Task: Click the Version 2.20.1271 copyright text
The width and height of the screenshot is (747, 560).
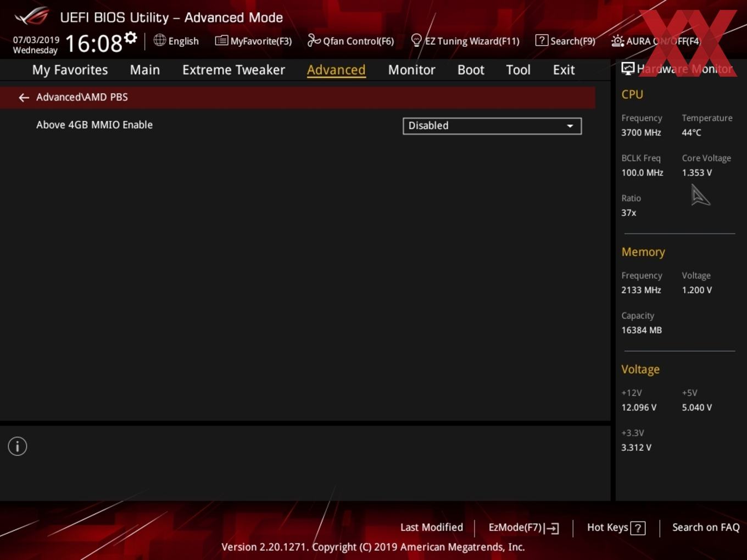Action: point(373,547)
